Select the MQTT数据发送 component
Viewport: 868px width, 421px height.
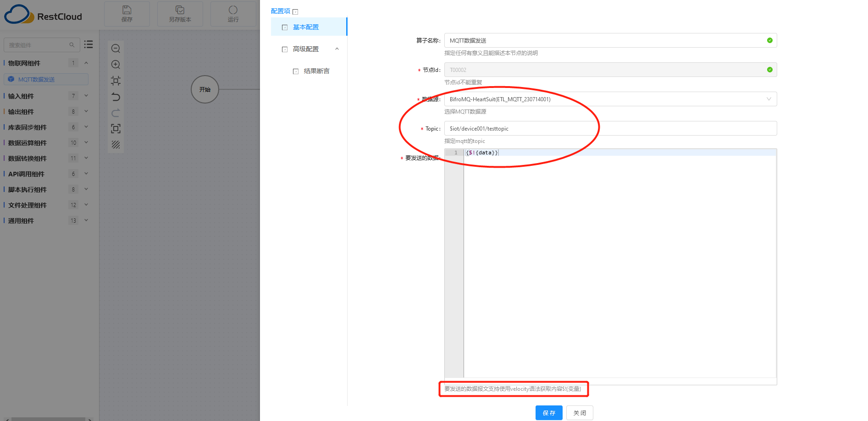46,79
